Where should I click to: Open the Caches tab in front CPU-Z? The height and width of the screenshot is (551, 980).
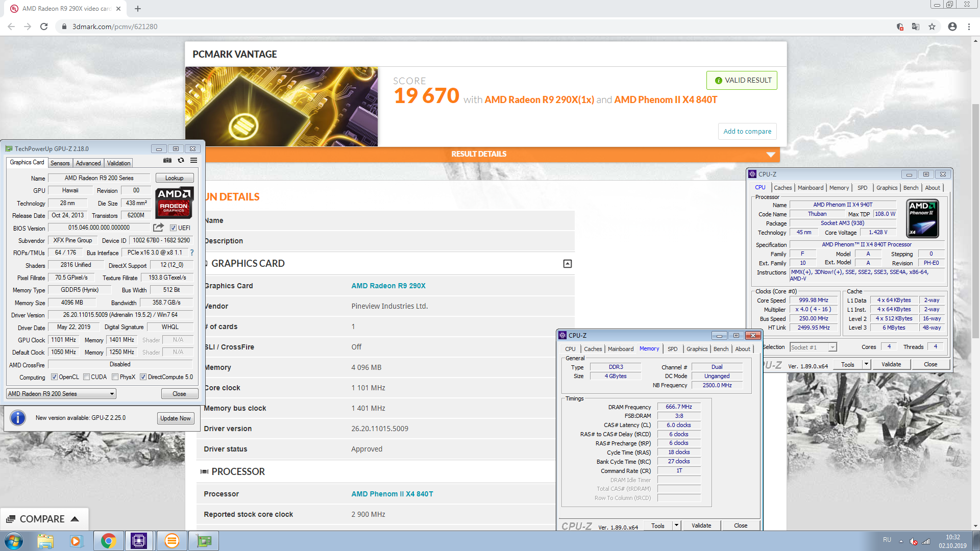[x=593, y=349]
